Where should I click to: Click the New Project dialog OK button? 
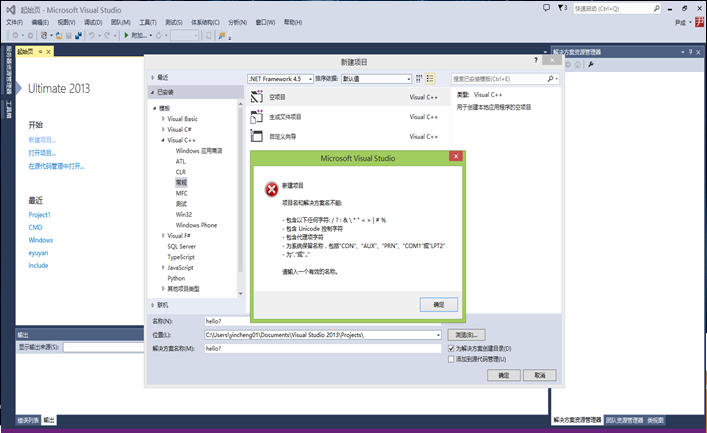[x=504, y=375]
